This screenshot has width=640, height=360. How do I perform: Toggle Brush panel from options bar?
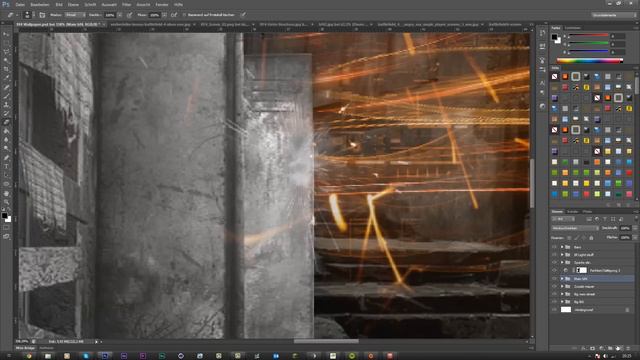(42, 15)
